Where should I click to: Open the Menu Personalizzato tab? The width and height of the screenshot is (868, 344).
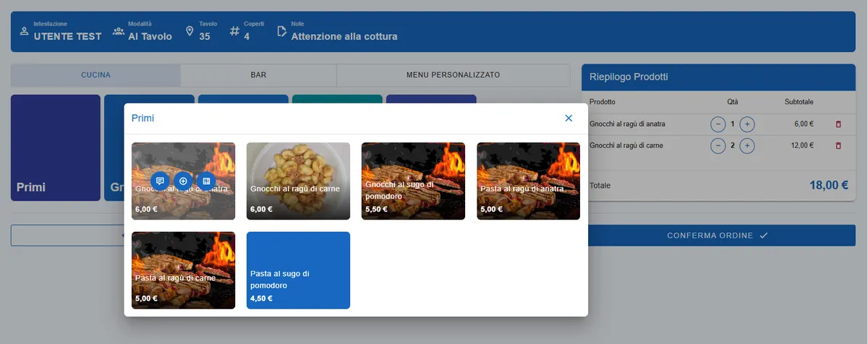click(x=453, y=75)
